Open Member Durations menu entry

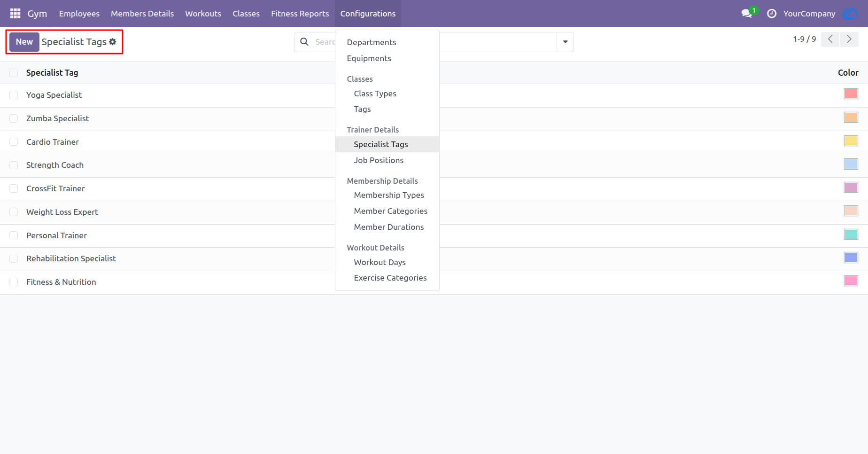point(389,227)
